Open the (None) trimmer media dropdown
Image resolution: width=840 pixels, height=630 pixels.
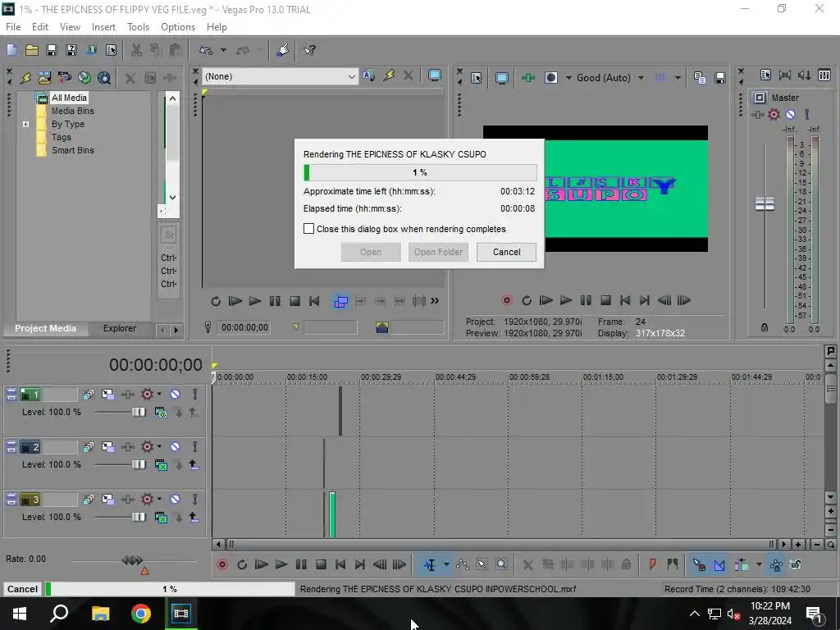pos(351,76)
